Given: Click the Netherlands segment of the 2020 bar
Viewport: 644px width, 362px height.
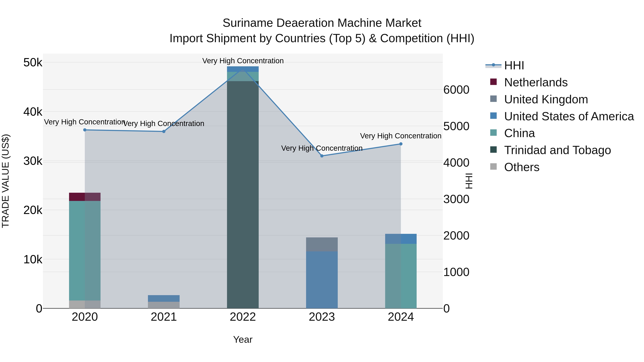Looking at the screenshot, I should (x=85, y=197).
